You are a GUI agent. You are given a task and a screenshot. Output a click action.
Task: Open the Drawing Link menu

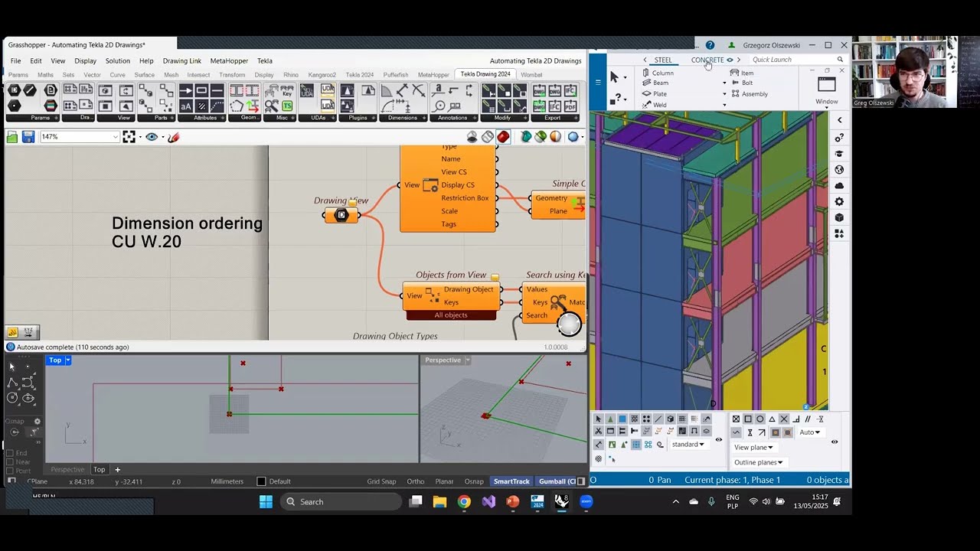[182, 61]
